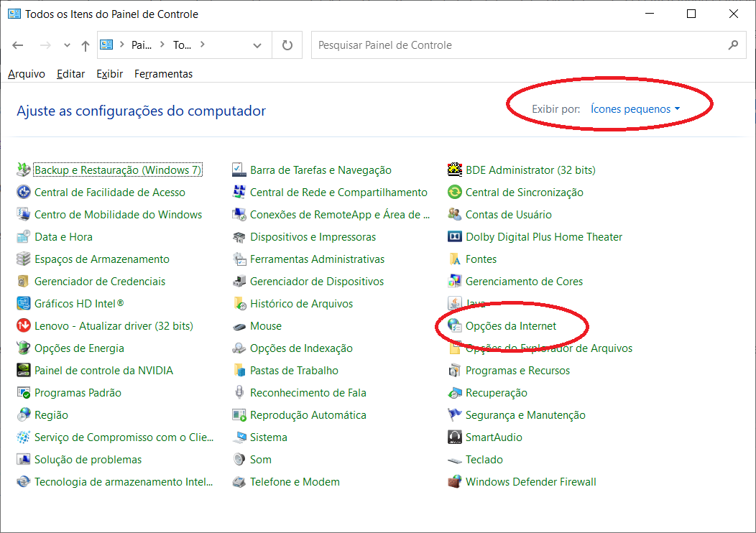Click the Ferramentas Administrativas link
The image size is (756, 533).
coord(317,259)
